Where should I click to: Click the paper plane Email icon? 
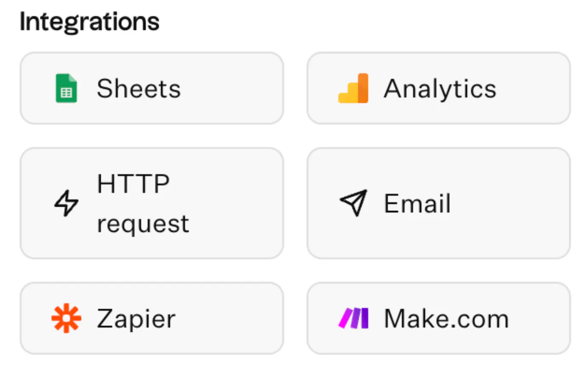(x=353, y=202)
